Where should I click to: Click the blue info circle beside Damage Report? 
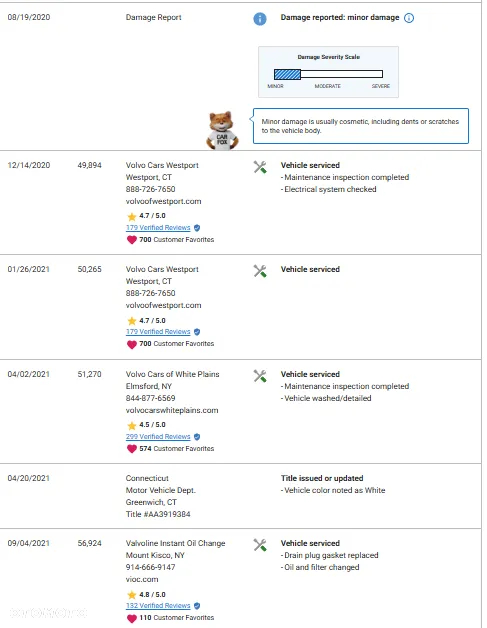coord(260,18)
